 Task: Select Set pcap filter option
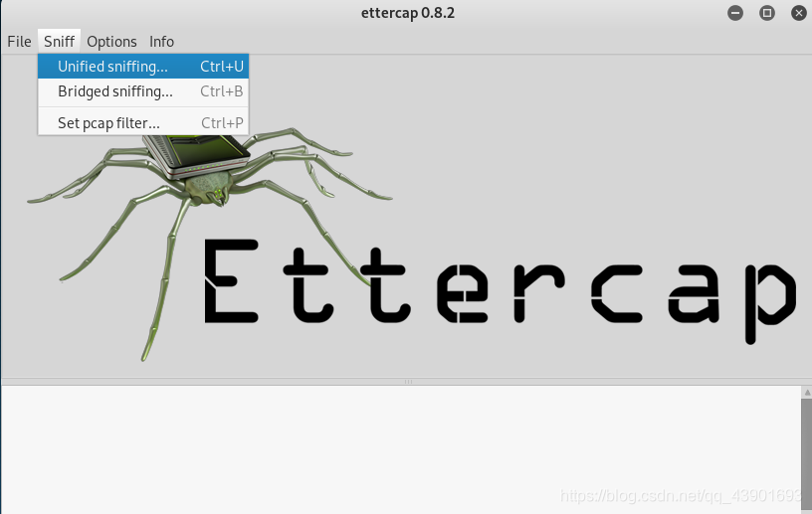pyautogui.click(x=143, y=122)
